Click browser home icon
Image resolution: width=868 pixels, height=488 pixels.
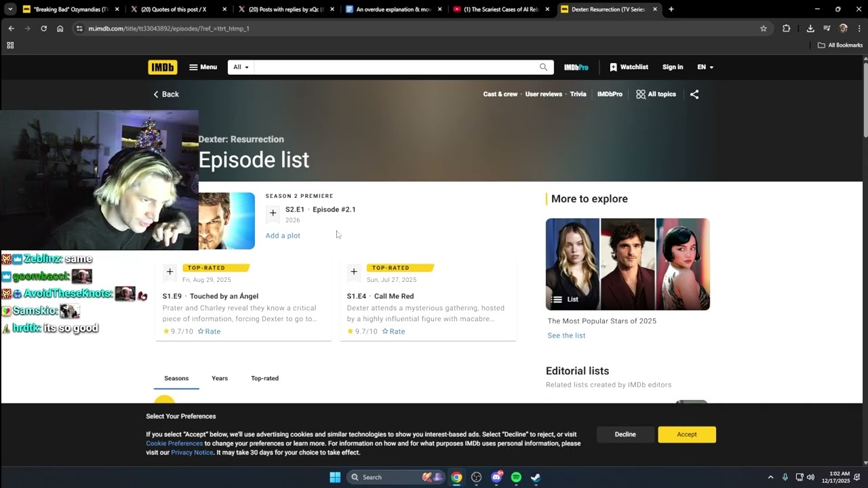tap(60, 28)
